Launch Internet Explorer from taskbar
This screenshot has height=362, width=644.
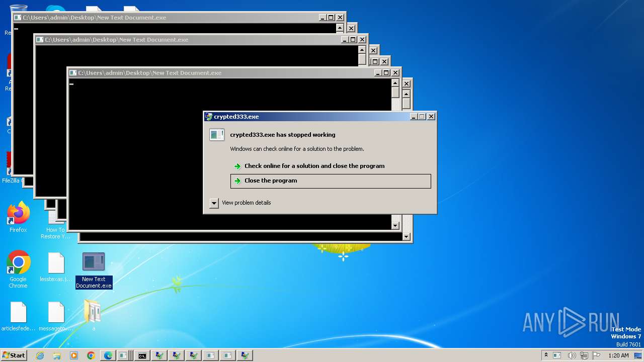coord(40,355)
